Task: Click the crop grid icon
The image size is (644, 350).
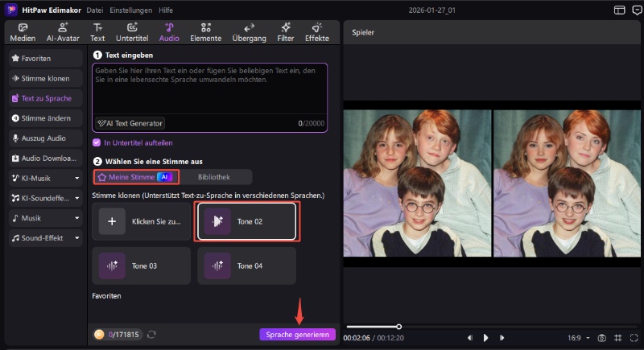Action: [617, 338]
